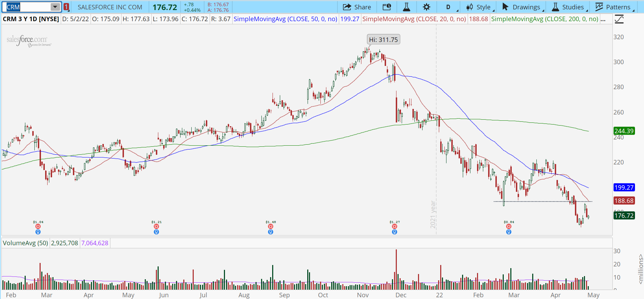
Task: Click the red 188.68 price bubble on axis
Action: click(x=624, y=200)
